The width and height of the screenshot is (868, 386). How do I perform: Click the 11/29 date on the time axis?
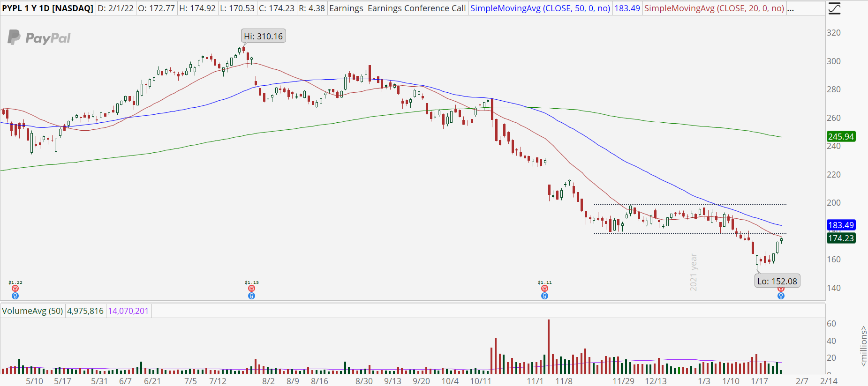[623, 381]
